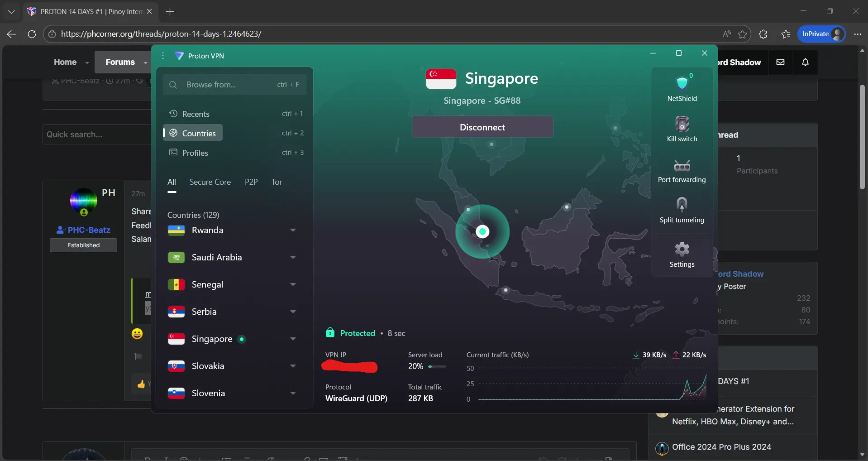Select Countries in sidebar

coord(193,133)
